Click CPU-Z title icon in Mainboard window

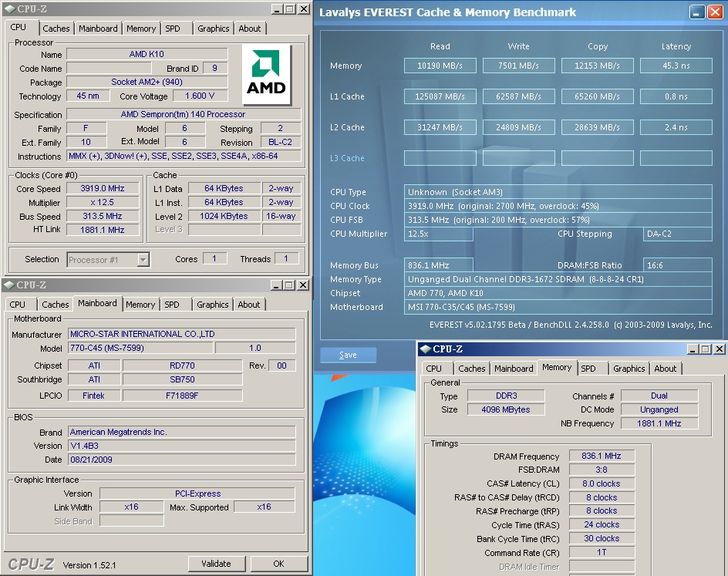pos(8,285)
